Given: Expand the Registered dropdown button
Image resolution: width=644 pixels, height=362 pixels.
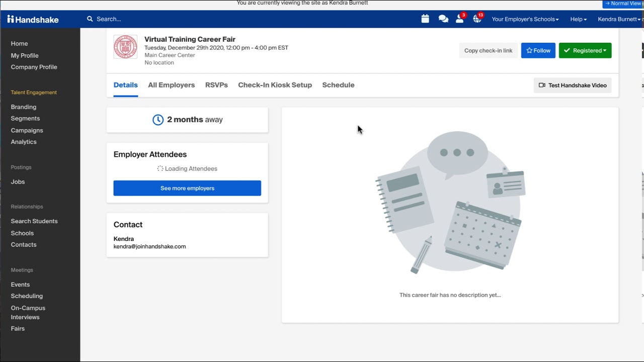Looking at the screenshot, I should coord(585,50).
